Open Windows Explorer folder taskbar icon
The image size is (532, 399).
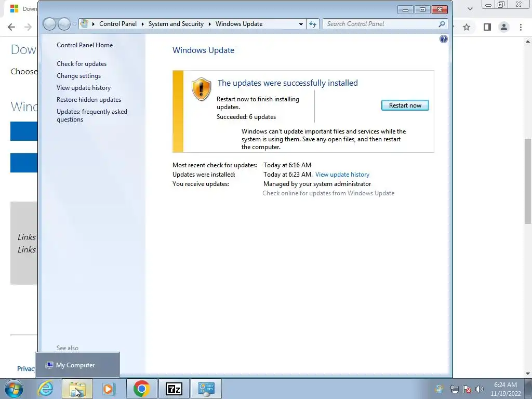77,389
